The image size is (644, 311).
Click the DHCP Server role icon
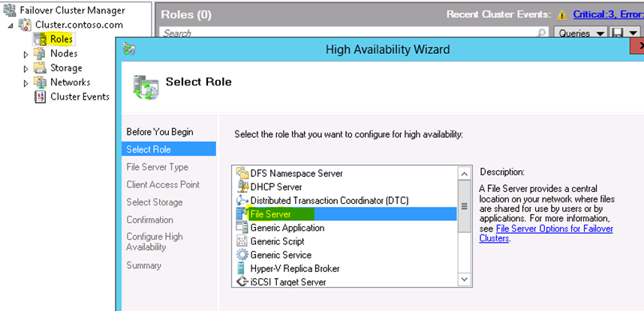coord(242,187)
